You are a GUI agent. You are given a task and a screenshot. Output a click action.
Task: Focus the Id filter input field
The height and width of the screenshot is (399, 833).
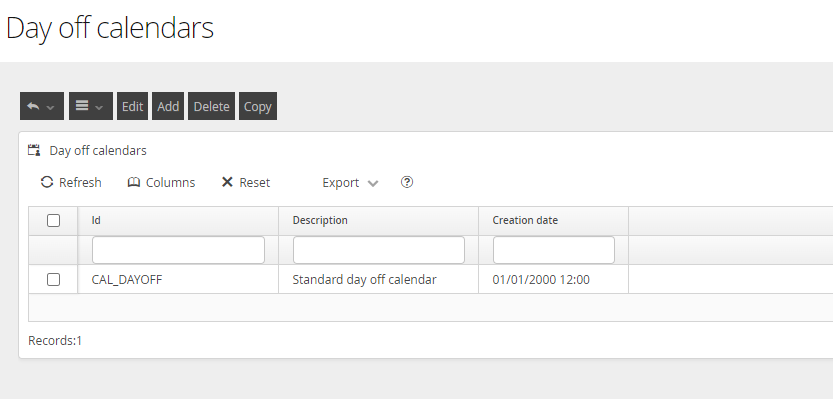click(x=178, y=250)
